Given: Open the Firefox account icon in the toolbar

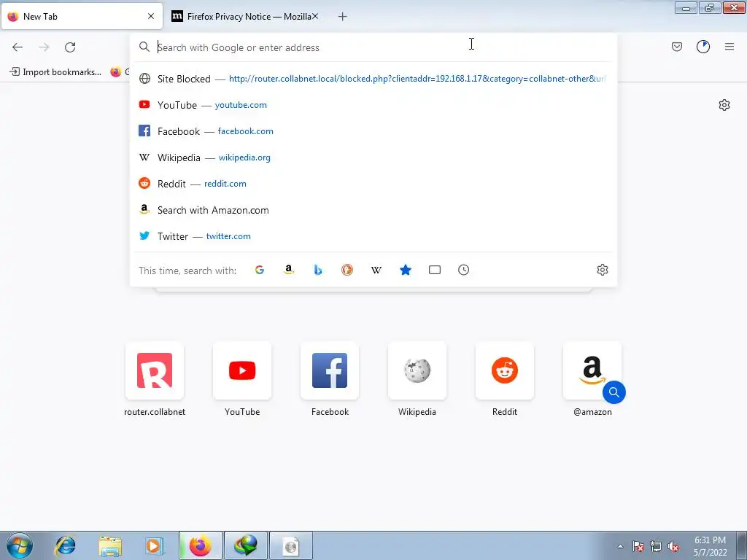Looking at the screenshot, I should tap(703, 47).
